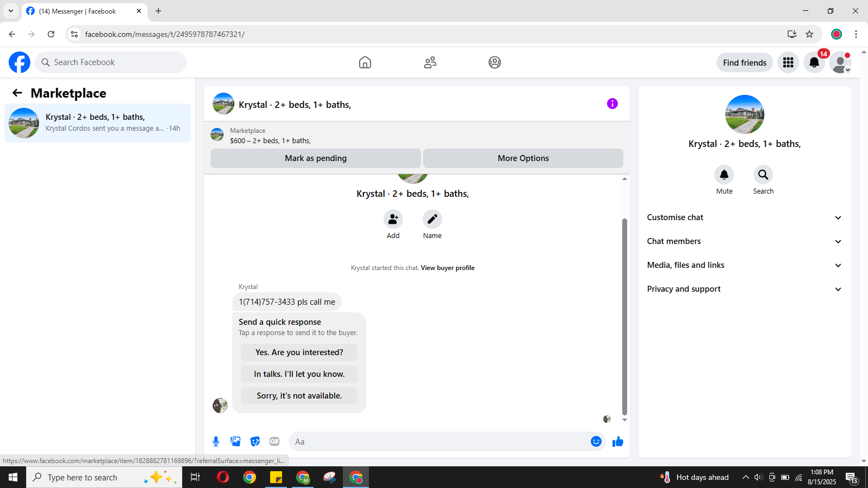Screen dimensions: 868x488
Task: Expand the Privacy and support section
Action: (x=745, y=289)
